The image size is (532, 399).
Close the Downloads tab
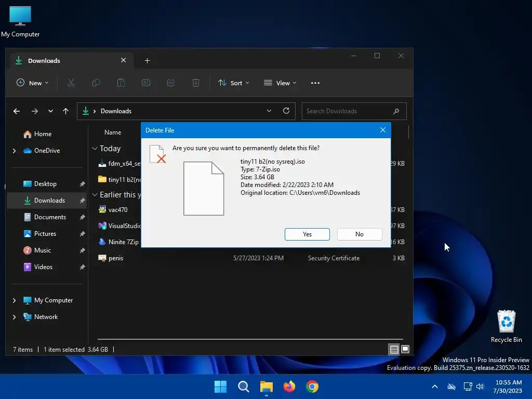(x=124, y=60)
